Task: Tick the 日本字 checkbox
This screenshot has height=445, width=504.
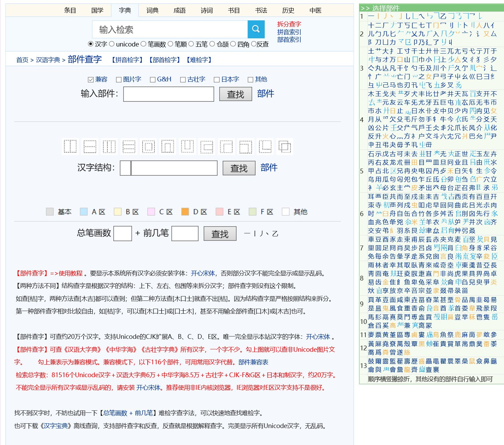Action: 217,80
